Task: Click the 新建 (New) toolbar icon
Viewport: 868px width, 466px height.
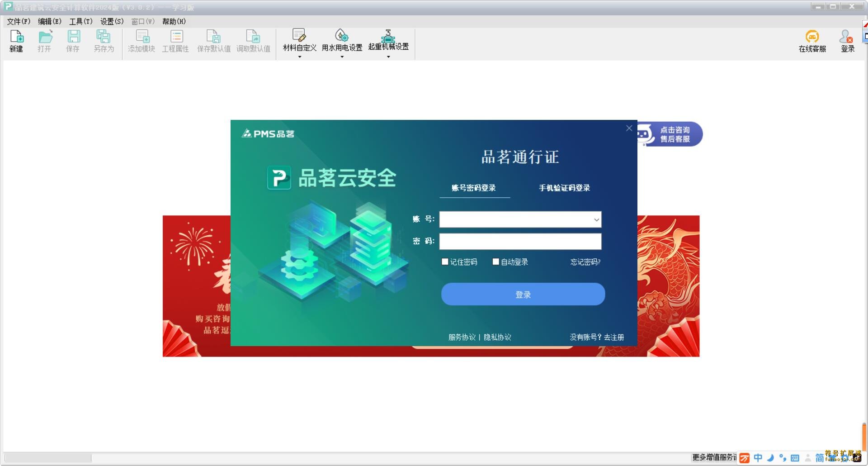Action: pyautogui.click(x=16, y=37)
